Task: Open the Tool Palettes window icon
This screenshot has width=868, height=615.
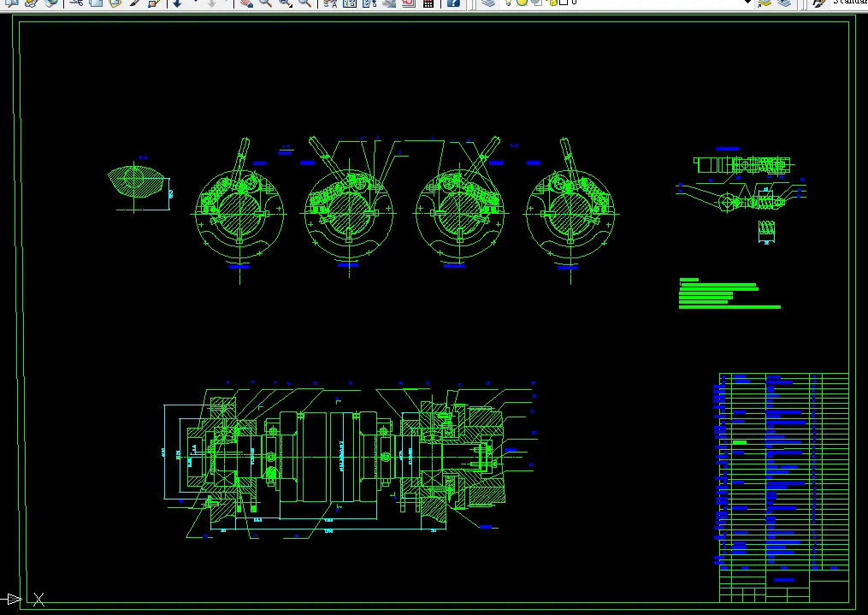Action: (369, 3)
